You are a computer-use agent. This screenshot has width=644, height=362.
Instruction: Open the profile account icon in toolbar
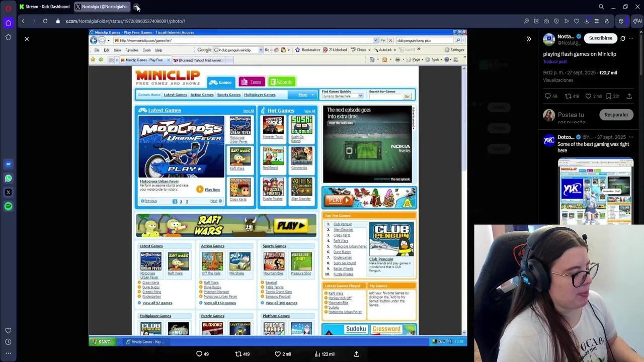tap(607, 21)
